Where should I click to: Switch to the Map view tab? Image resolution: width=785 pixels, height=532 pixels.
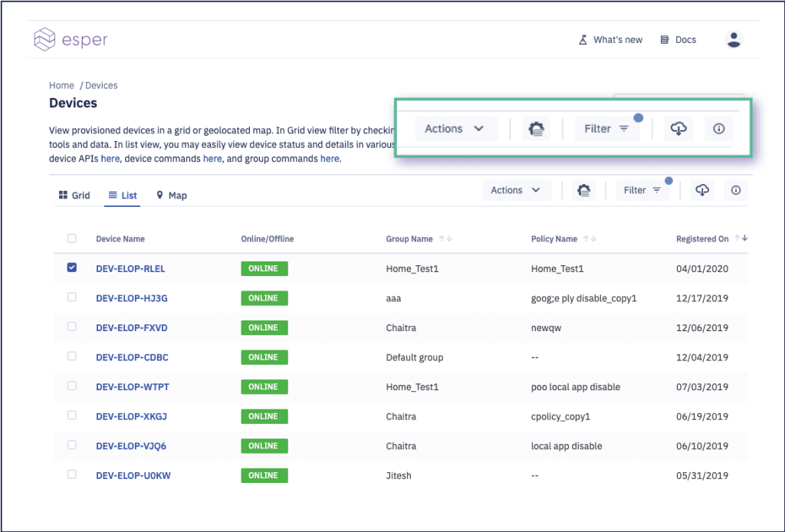172,195
